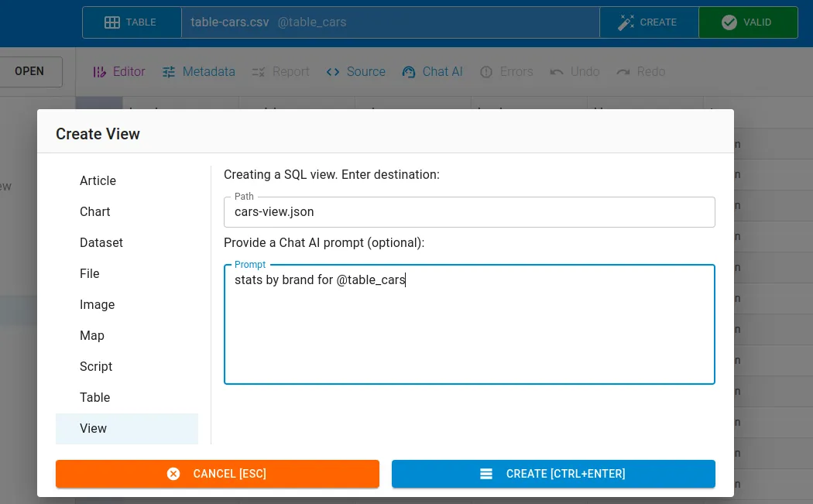Open Metadata via its sliders icon
The width and height of the screenshot is (813, 504).
169,72
